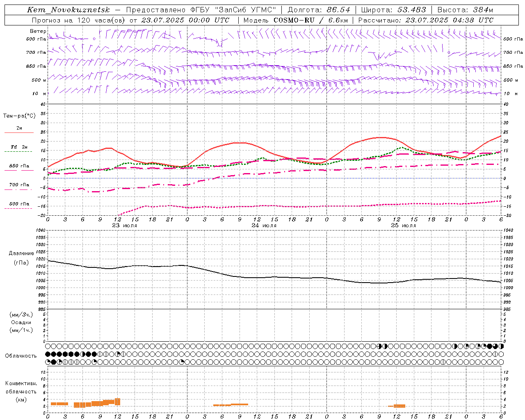Viewport: 525px width, 420px height.
Task: Click the "23 июля" date label
Action: pos(125,226)
